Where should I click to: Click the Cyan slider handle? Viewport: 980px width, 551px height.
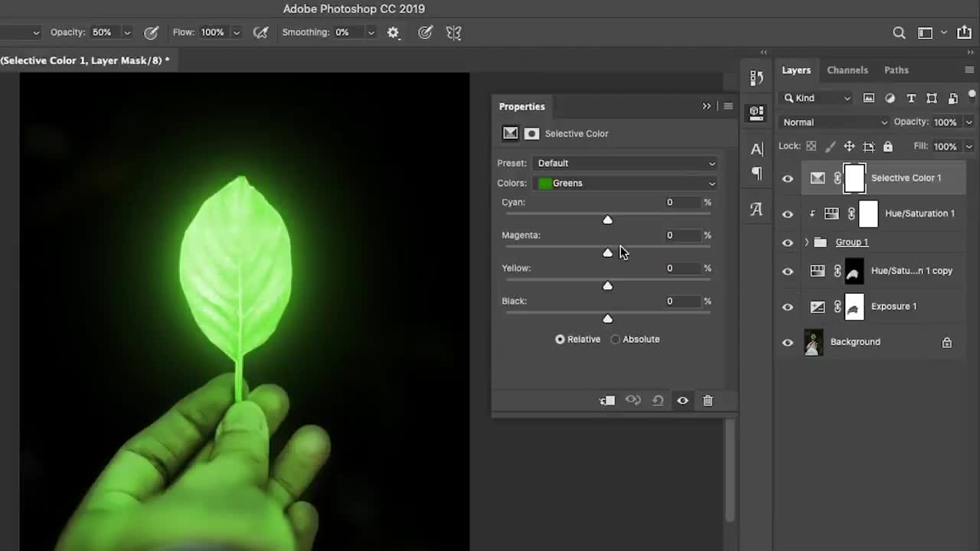[x=607, y=220]
